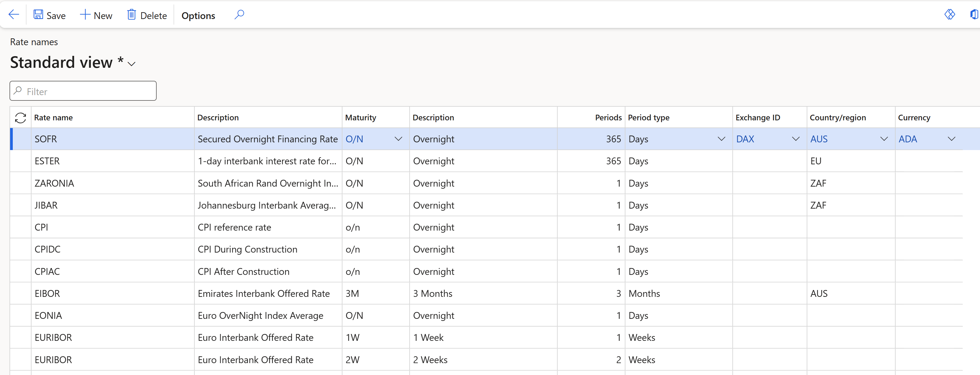Select the row marker for JIBAR
Image resolution: width=980 pixels, height=375 pixels.
click(x=21, y=205)
